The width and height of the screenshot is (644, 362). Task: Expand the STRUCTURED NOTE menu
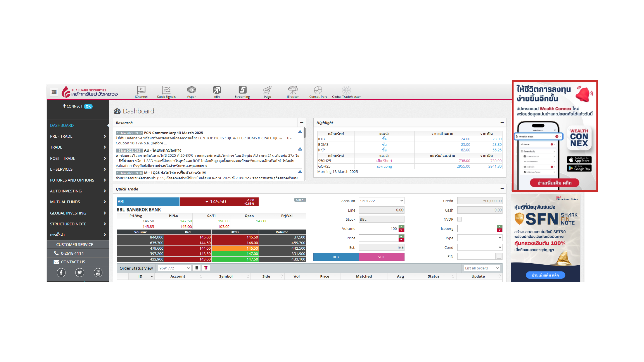pos(78,224)
